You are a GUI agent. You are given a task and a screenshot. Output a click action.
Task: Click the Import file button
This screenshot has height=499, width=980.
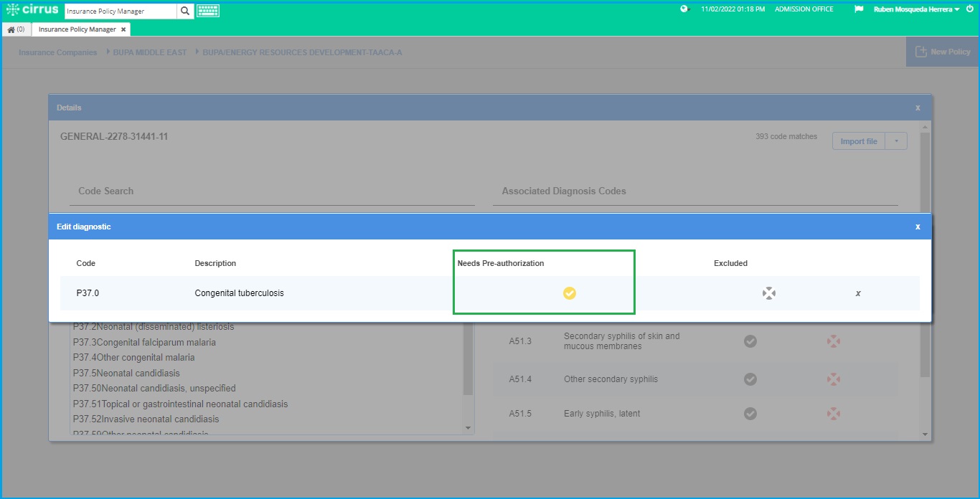[859, 141]
